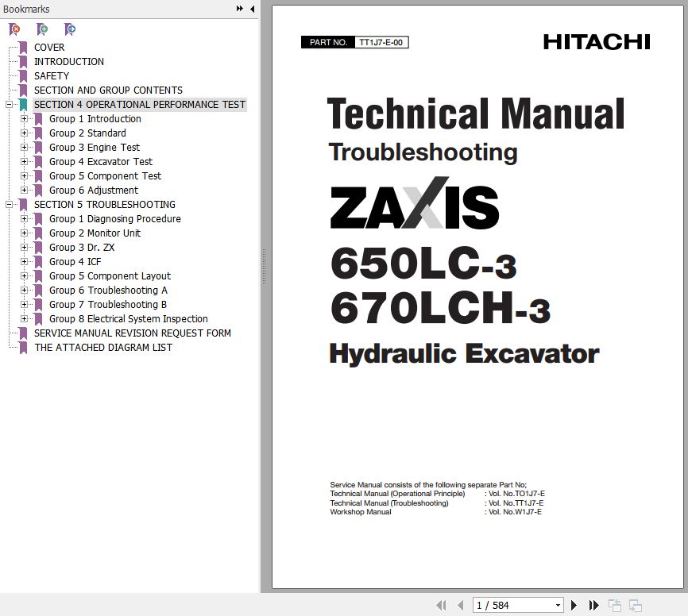Select the Group 3 Engine Test bookmark text
The width and height of the screenshot is (688, 616).
click(x=95, y=148)
